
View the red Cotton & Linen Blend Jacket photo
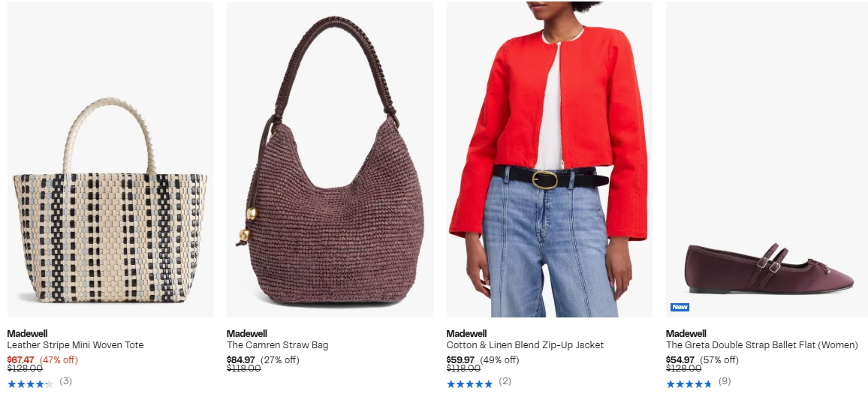click(x=549, y=159)
